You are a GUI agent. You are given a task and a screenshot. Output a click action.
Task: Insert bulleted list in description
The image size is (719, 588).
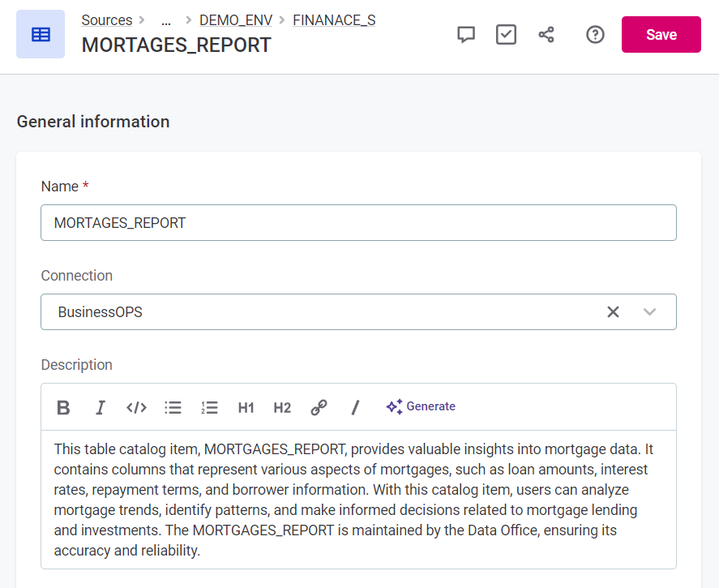point(173,407)
